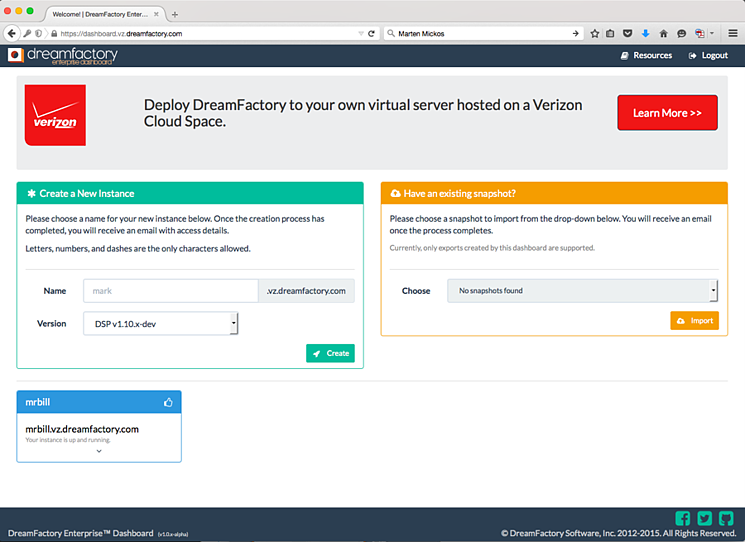Click the key icon in address bar
The image size is (745, 542).
[x=27, y=33]
